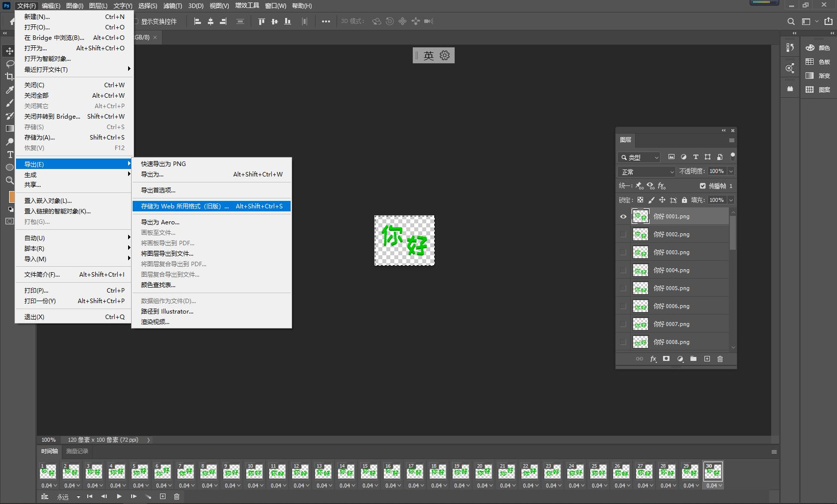Switch to the 测量记录 tab

pyautogui.click(x=77, y=451)
